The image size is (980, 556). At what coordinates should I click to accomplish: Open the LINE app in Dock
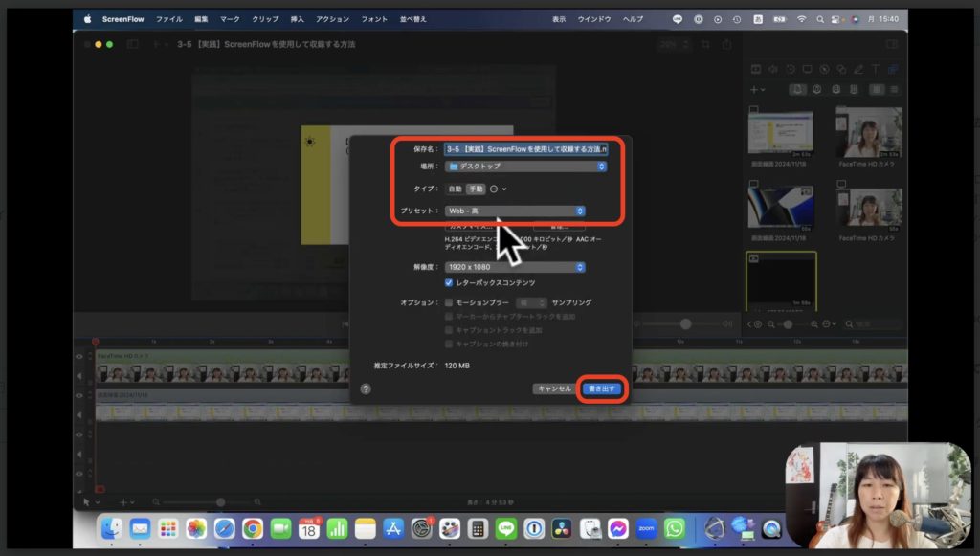506,528
